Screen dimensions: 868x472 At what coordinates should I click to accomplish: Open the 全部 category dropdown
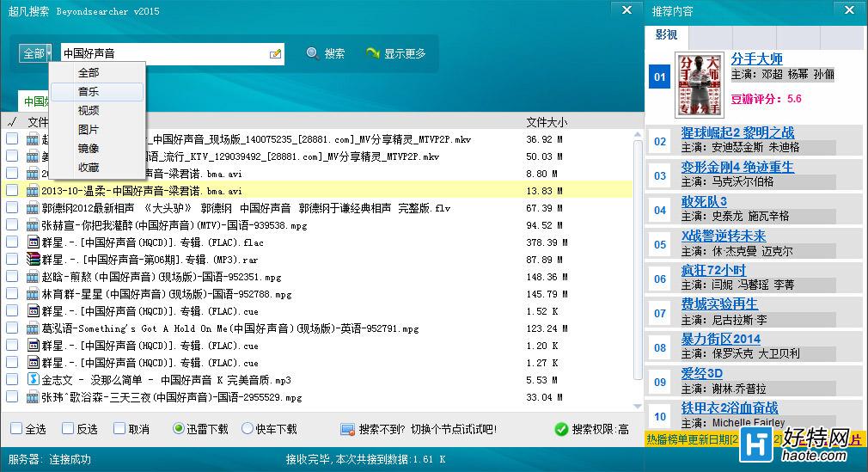pyautogui.click(x=35, y=53)
